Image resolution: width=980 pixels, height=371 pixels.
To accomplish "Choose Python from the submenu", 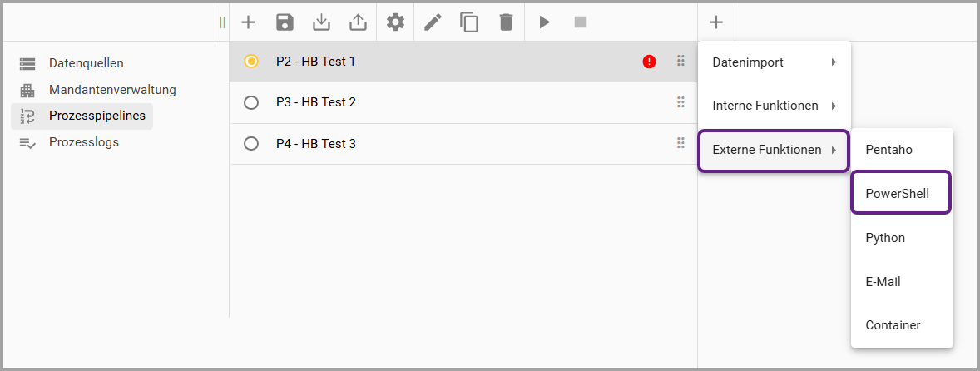I will [x=885, y=238].
